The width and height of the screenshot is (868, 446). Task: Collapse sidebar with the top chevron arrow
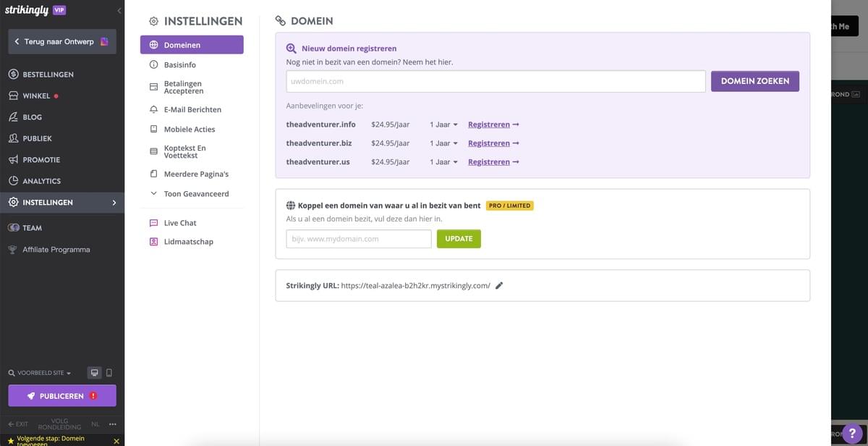point(119,10)
